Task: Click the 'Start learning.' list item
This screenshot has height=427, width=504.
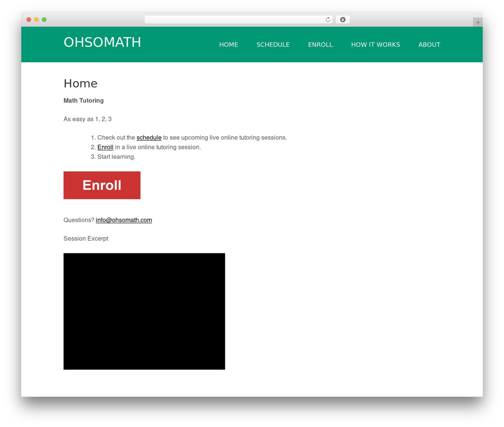Action: [117, 157]
